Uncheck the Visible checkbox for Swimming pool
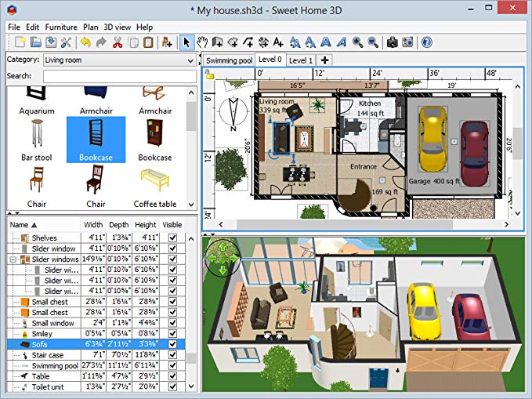The height and width of the screenshot is (399, 532). coord(172,365)
